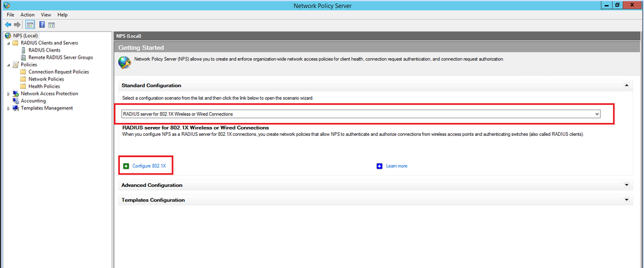Open the Action menu
Screen dimensions: 644x268
(27, 14)
